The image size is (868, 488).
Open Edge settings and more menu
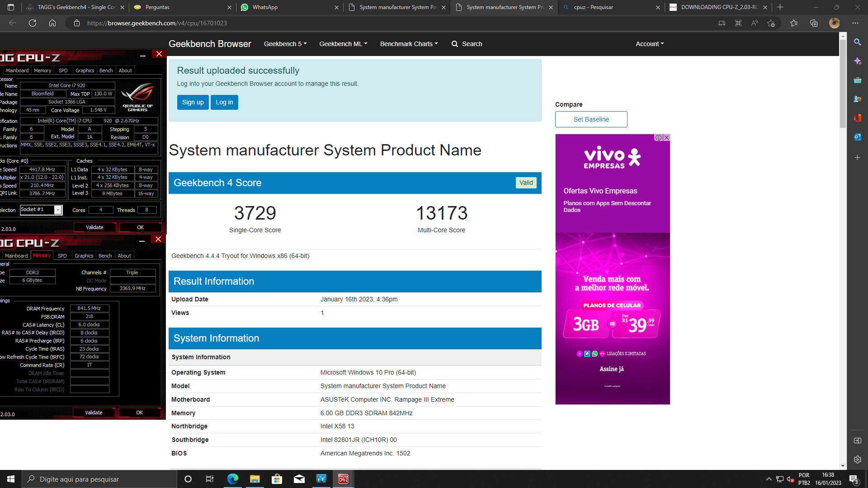point(855,23)
